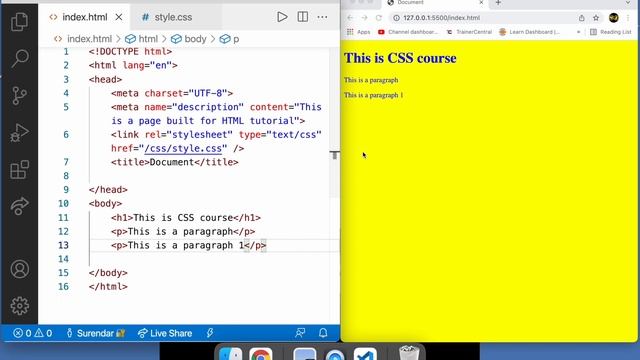Viewport: 640px width, 360px height.
Task: Open a new Chrome tab
Action: [x=498, y=3]
